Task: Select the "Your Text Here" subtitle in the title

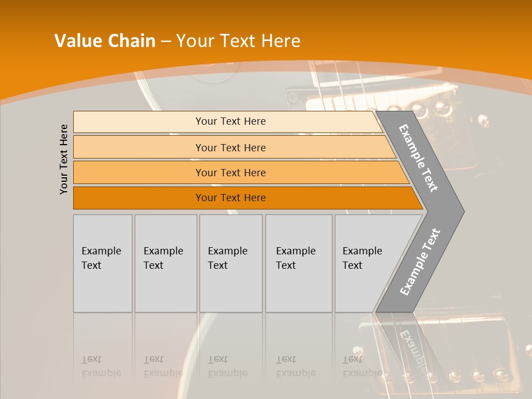Action: [238, 41]
